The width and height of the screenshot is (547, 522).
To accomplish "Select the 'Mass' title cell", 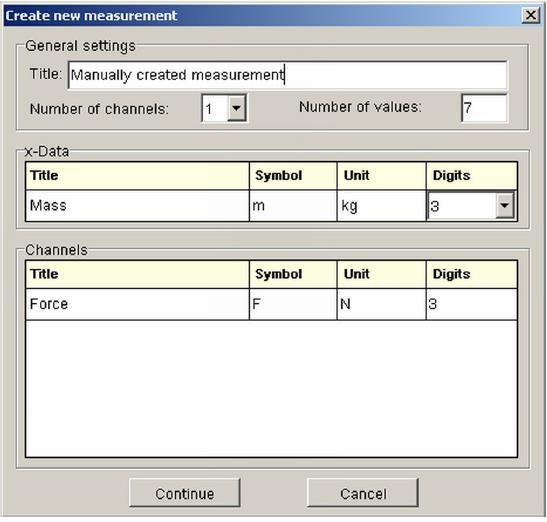I will [137, 206].
